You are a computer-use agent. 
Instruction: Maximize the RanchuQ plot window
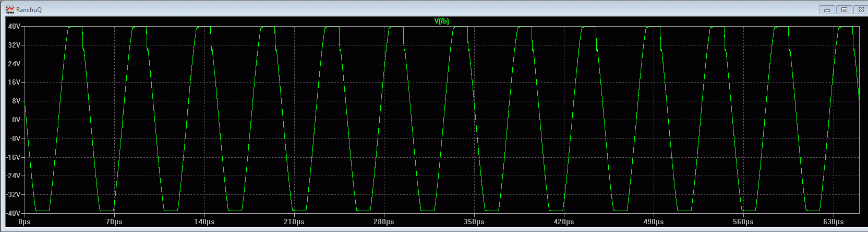click(844, 9)
